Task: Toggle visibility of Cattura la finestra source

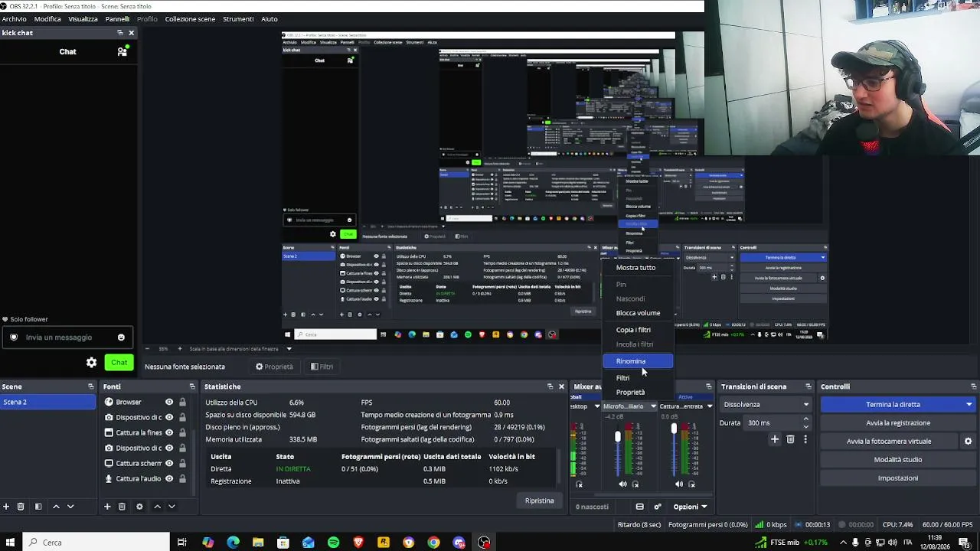Action: coord(169,432)
